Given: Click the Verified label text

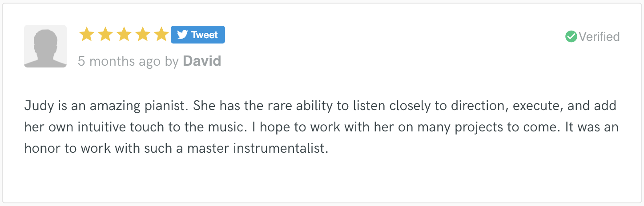Looking at the screenshot, I should pyautogui.click(x=599, y=36).
